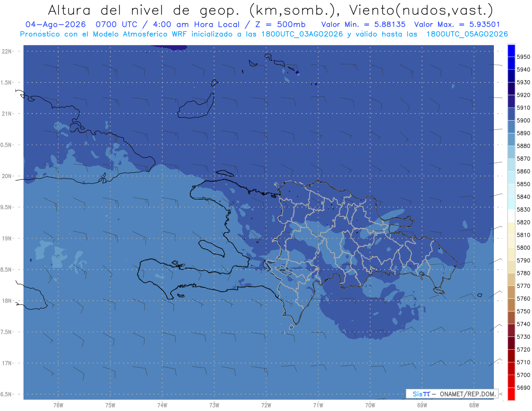532x411 pixels.
Task: Click the '5700' legend value
Action: click(523, 375)
